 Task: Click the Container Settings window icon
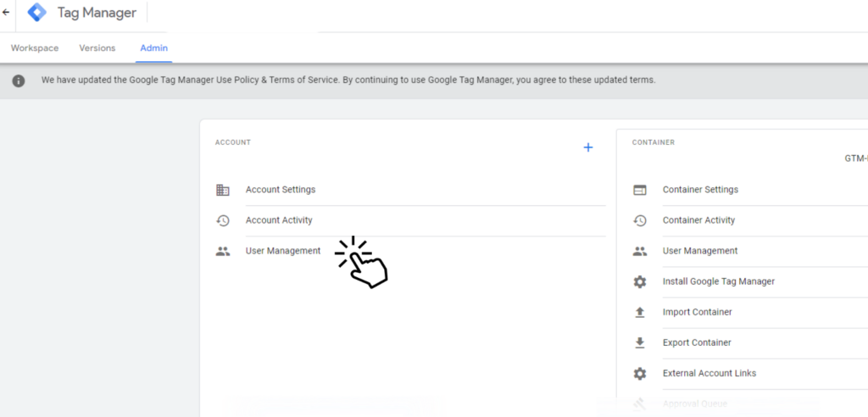pyautogui.click(x=639, y=190)
